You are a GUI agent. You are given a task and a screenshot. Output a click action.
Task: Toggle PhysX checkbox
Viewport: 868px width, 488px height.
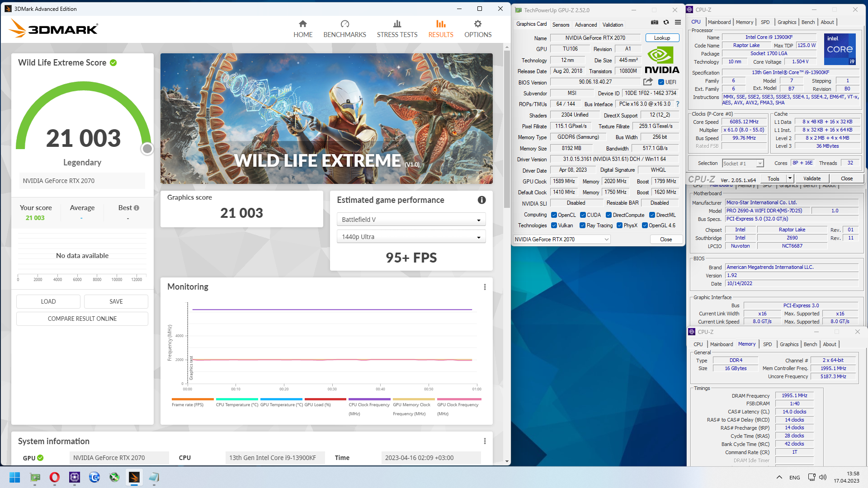point(619,225)
